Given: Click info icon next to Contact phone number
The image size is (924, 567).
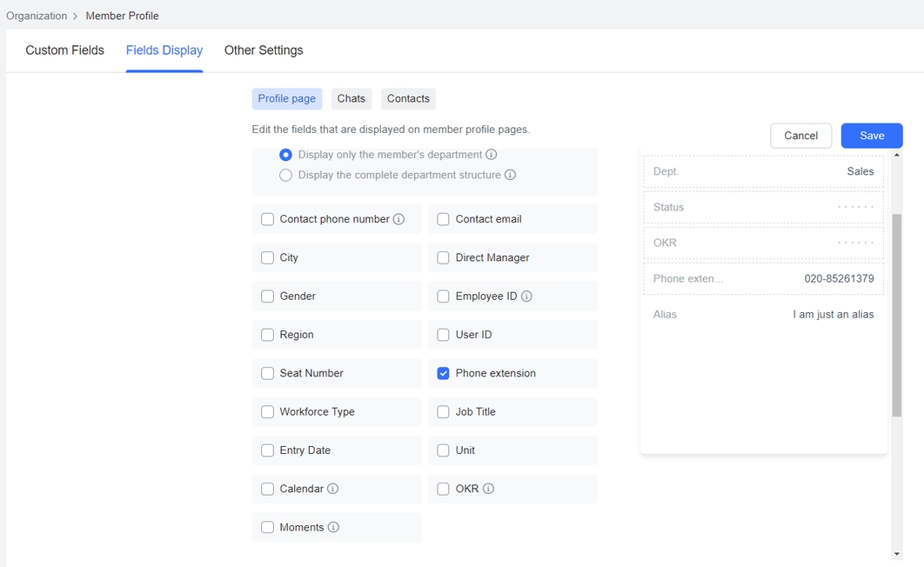Looking at the screenshot, I should 398,219.
